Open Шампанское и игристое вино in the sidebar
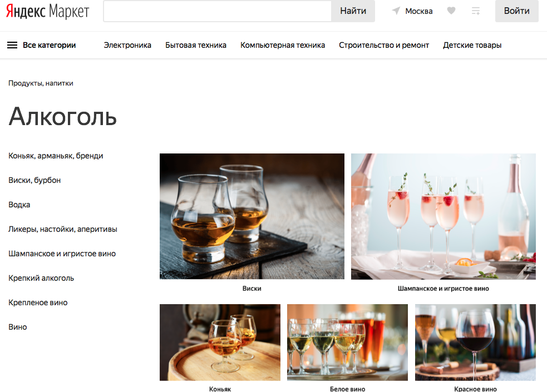The image size is (547, 392). click(x=62, y=254)
